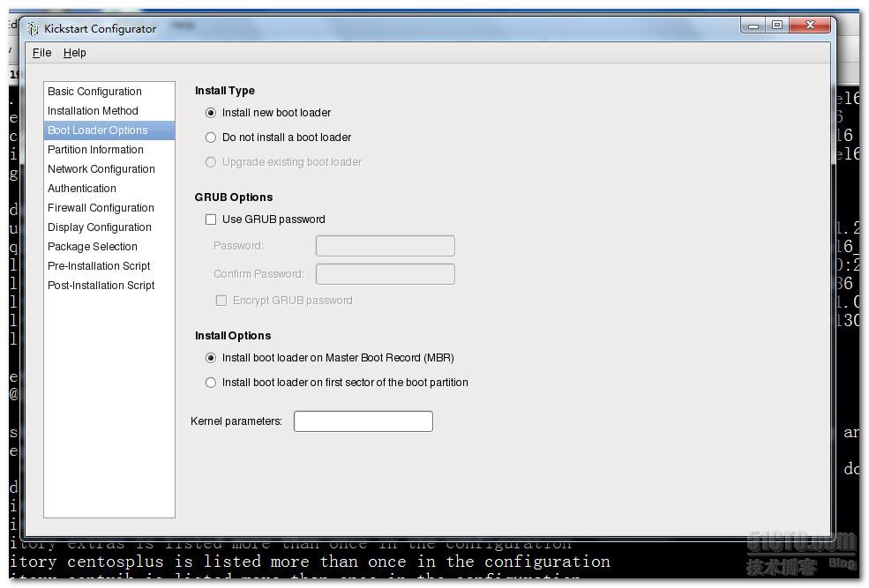Viewport: 869px width, 588px height.
Task: Open Firewall Configuration section
Action: click(x=109, y=208)
